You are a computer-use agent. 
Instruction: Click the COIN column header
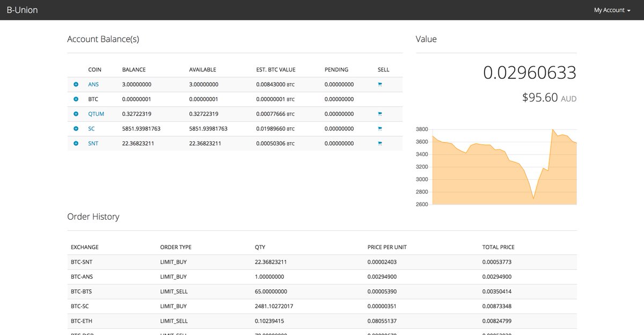[94, 70]
